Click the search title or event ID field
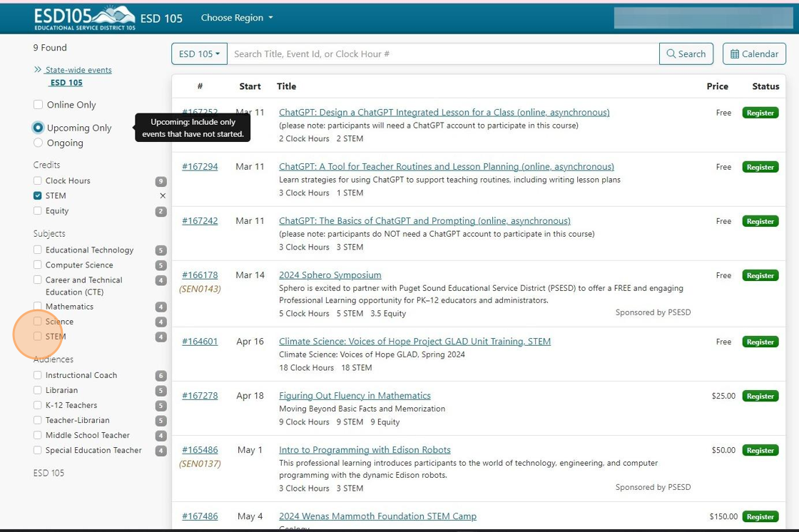 coord(443,54)
